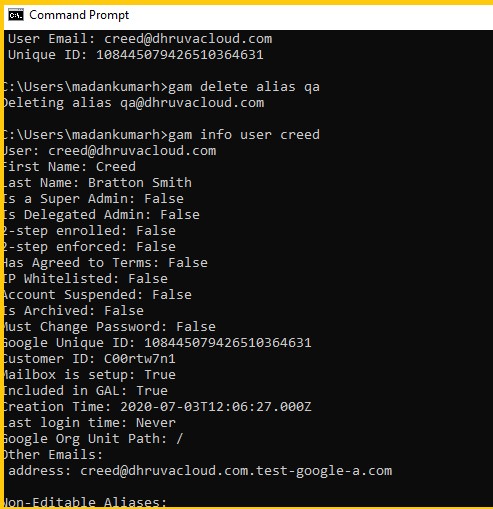Click the 'Is a Super Admin: False' line
This screenshot has width=493, height=509.
(x=94, y=199)
